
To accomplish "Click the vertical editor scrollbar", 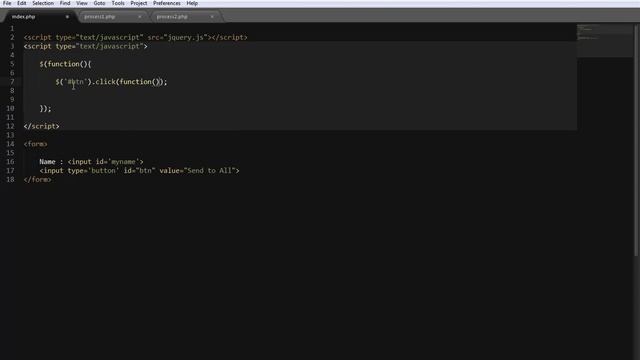I will click(x=636, y=141).
